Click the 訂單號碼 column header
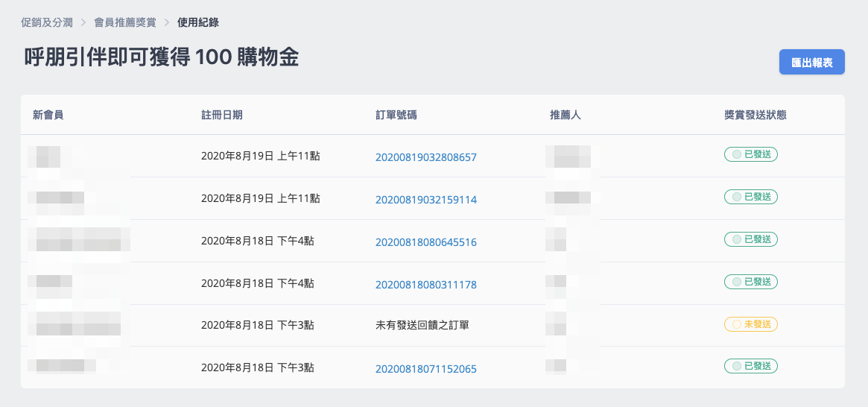The image size is (868, 407). tap(396, 116)
